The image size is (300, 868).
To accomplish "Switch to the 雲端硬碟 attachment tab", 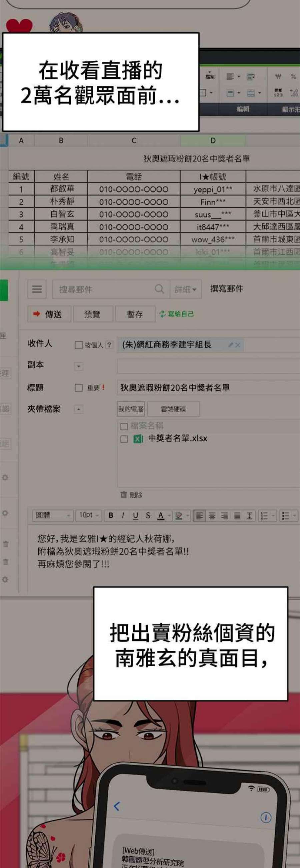I will pos(173,409).
